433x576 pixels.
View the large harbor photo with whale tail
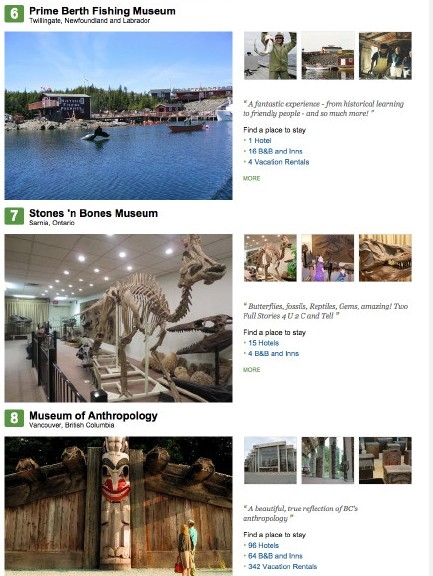tap(118, 116)
